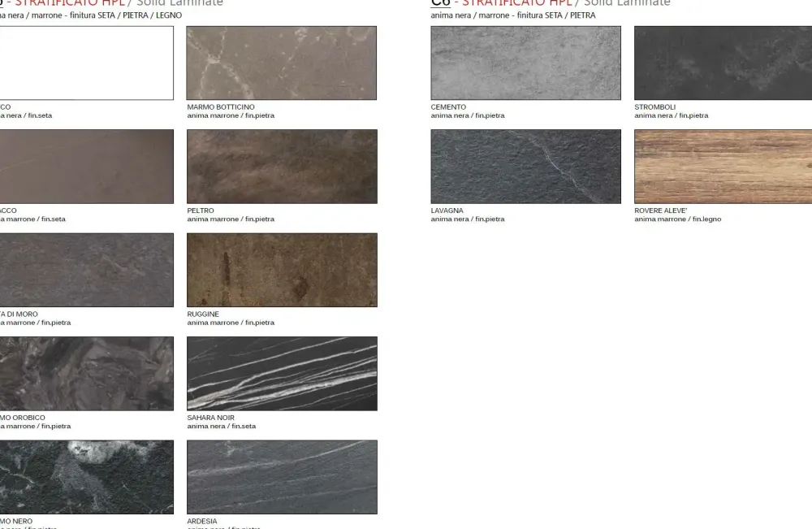Choose the Cemento grey stone swatch
The image size is (812, 529).
(525, 63)
